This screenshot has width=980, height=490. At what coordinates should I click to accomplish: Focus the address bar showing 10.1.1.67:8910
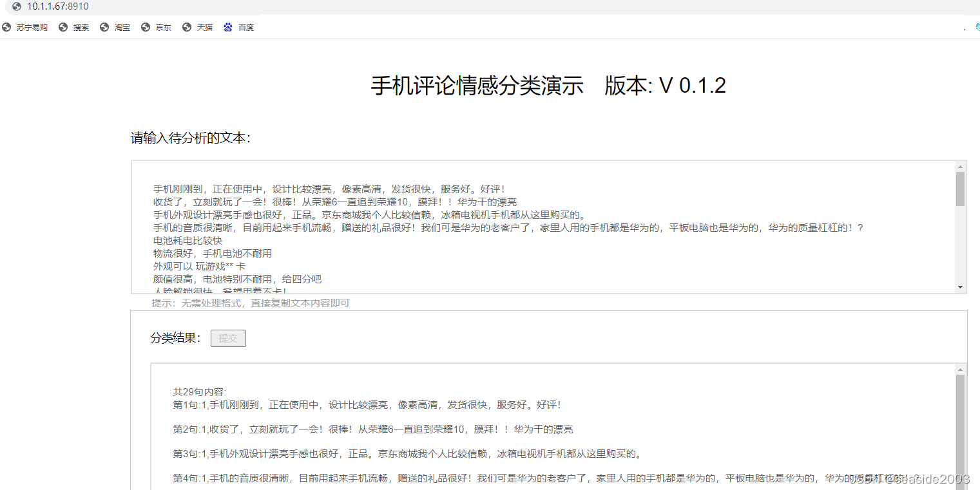pyautogui.click(x=58, y=6)
